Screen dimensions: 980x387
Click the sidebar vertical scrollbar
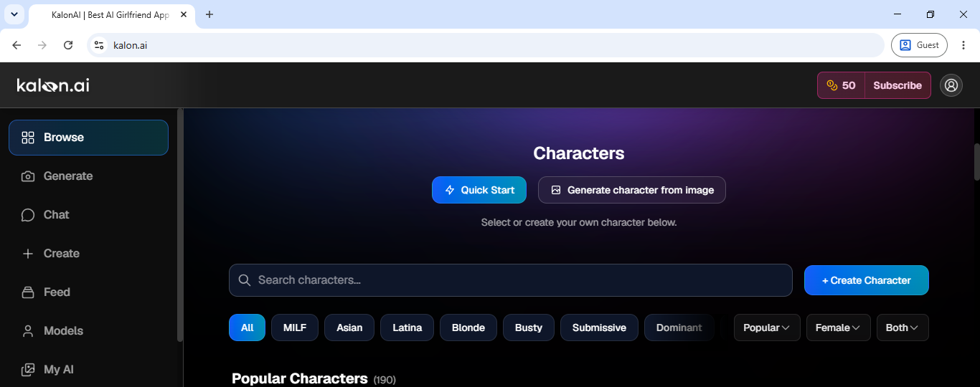tap(180, 226)
